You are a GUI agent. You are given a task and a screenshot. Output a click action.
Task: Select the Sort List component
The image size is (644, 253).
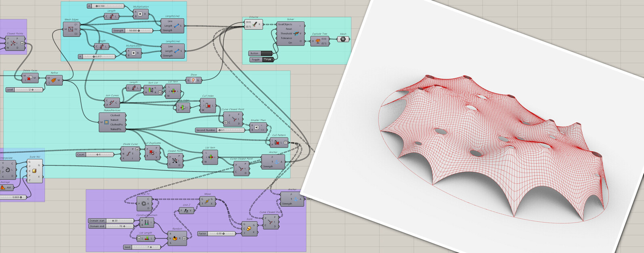153,90
